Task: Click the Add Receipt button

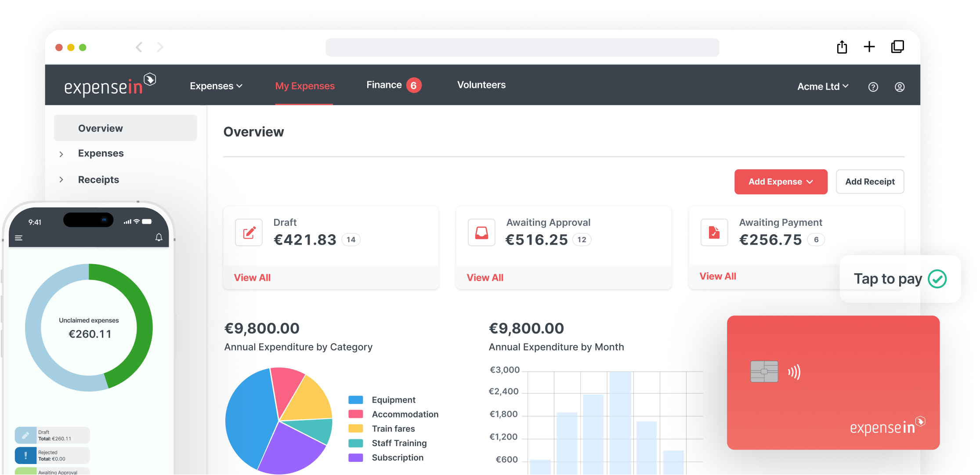Action: [870, 181]
